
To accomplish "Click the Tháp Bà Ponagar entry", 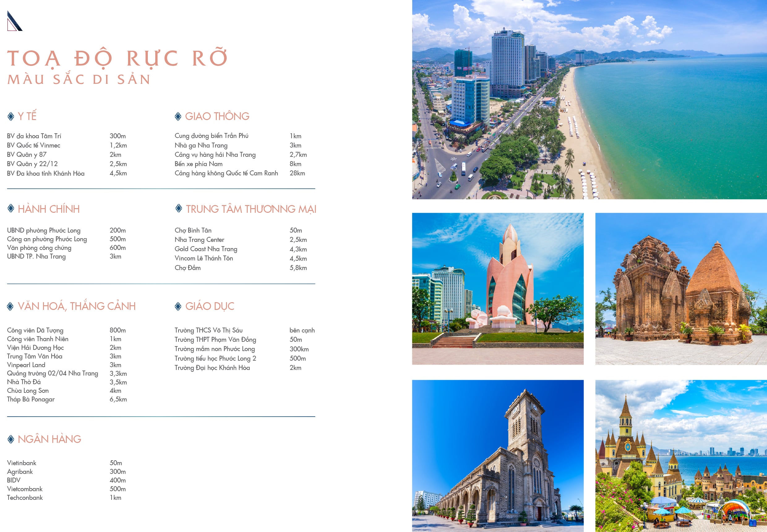I will coord(31,399).
